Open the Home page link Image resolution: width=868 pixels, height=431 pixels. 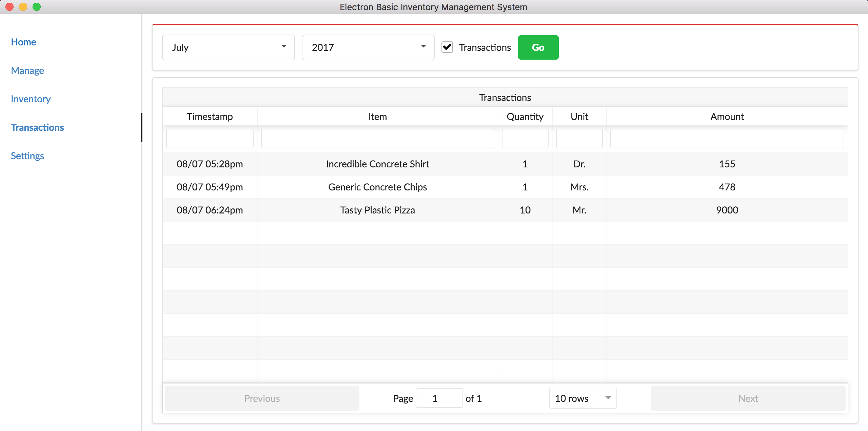pos(23,42)
